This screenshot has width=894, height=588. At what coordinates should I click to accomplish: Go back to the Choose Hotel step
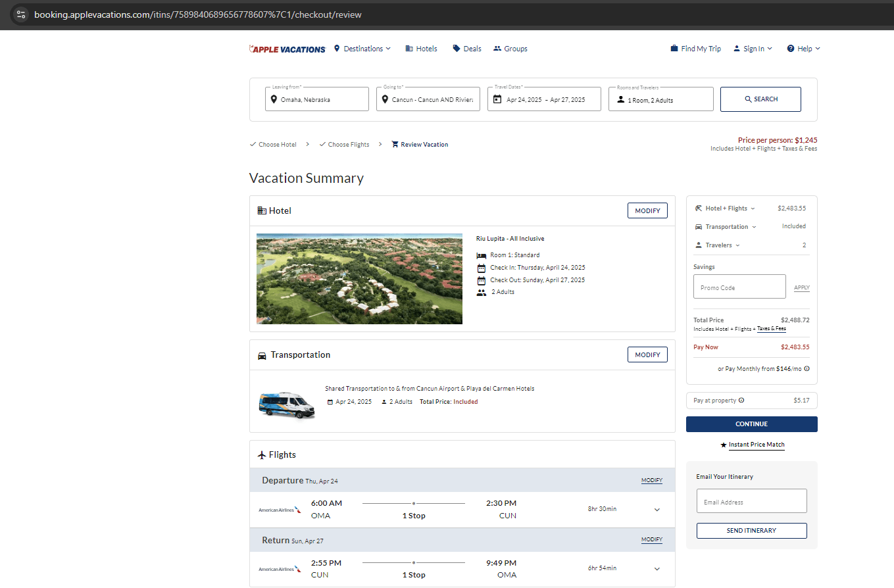tap(277, 145)
